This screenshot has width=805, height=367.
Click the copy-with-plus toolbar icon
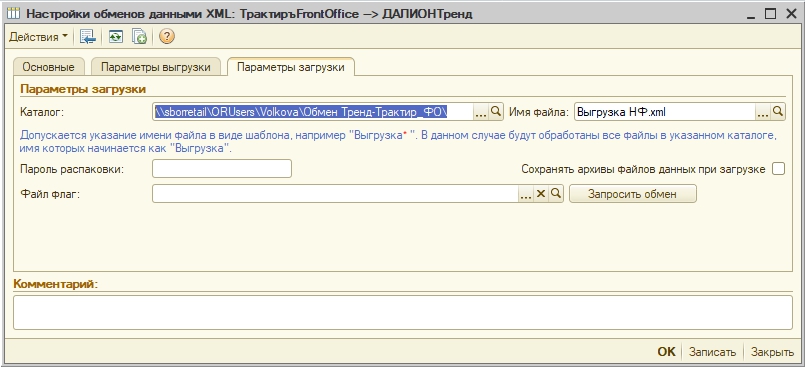coord(139,36)
